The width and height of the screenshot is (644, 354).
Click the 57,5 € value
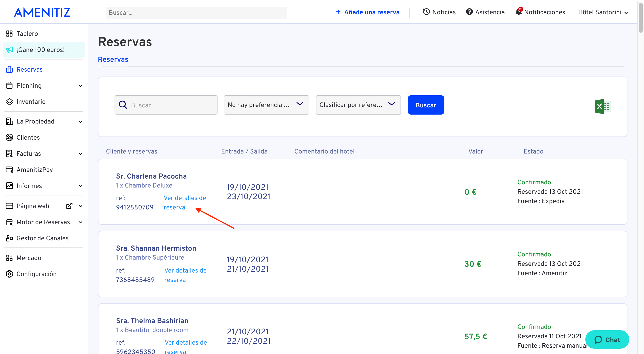click(x=476, y=336)
